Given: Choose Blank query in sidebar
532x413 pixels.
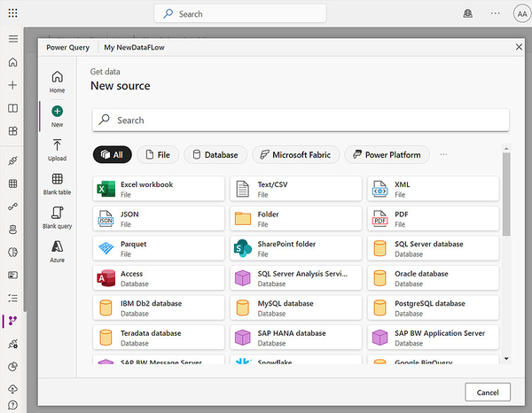Looking at the screenshot, I should click(x=57, y=218).
